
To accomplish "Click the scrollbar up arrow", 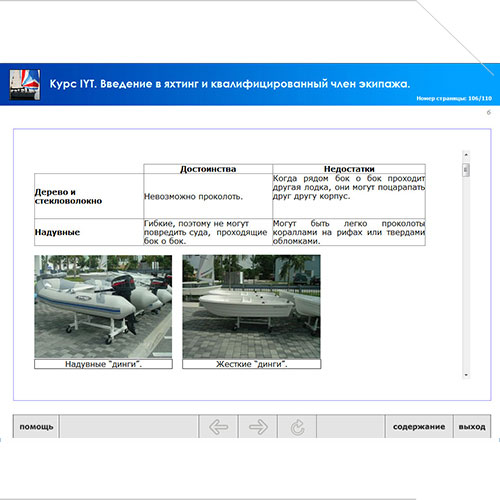I will pyautogui.click(x=466, y=155).
